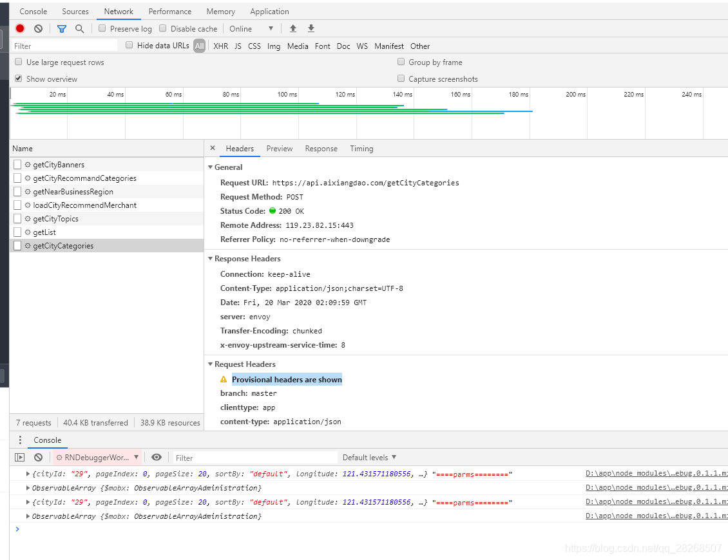Collapse the Response Headers section
The height and width of the screenshot is (560, 728).
[210, 258]
